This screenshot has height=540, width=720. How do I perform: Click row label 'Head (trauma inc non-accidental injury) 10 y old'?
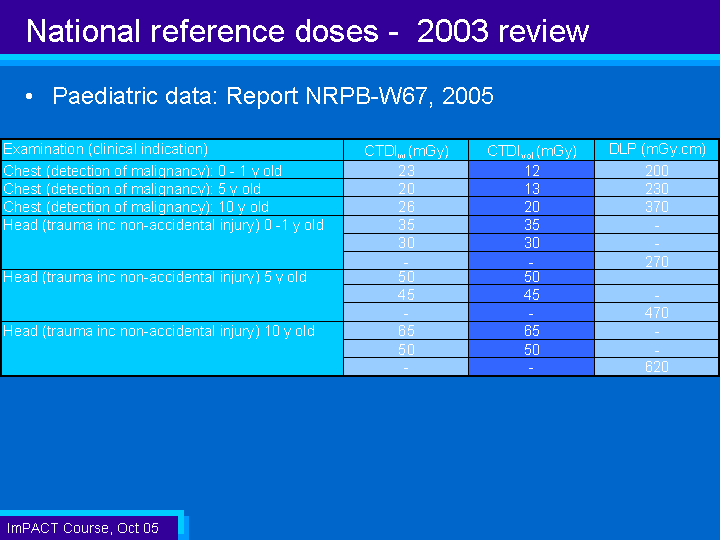pos(159,331)
